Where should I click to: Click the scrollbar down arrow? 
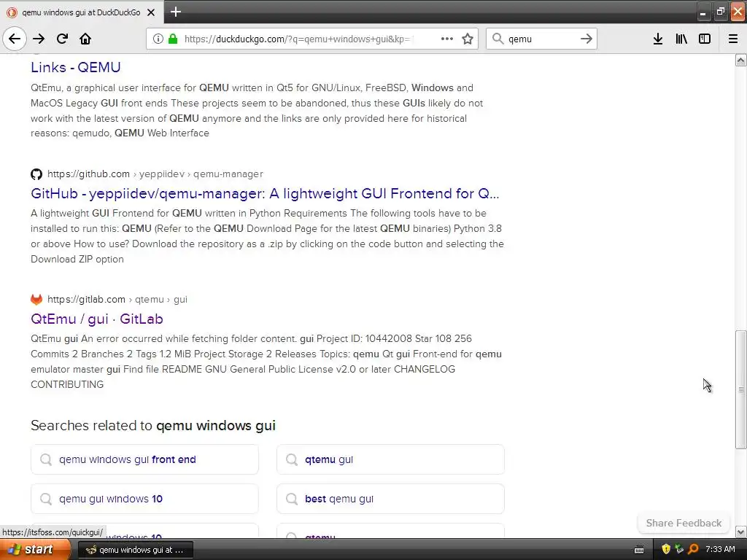click(x=740, y=532)
